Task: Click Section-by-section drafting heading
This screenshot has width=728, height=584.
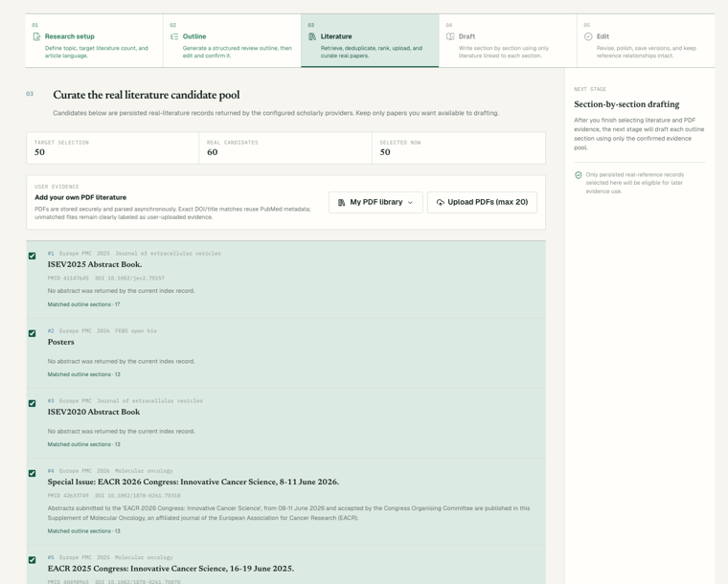Action: [x=626, y=104]
